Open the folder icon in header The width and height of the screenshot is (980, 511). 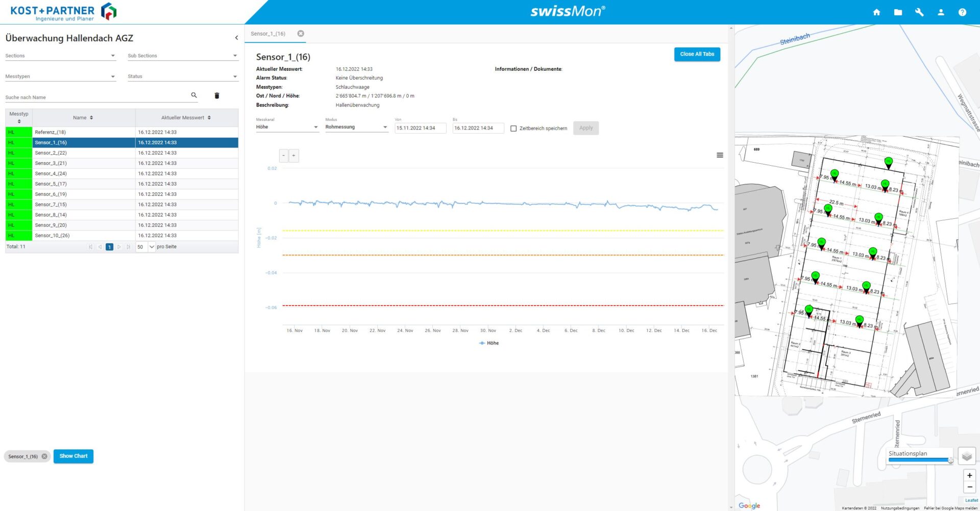[898, 12]
